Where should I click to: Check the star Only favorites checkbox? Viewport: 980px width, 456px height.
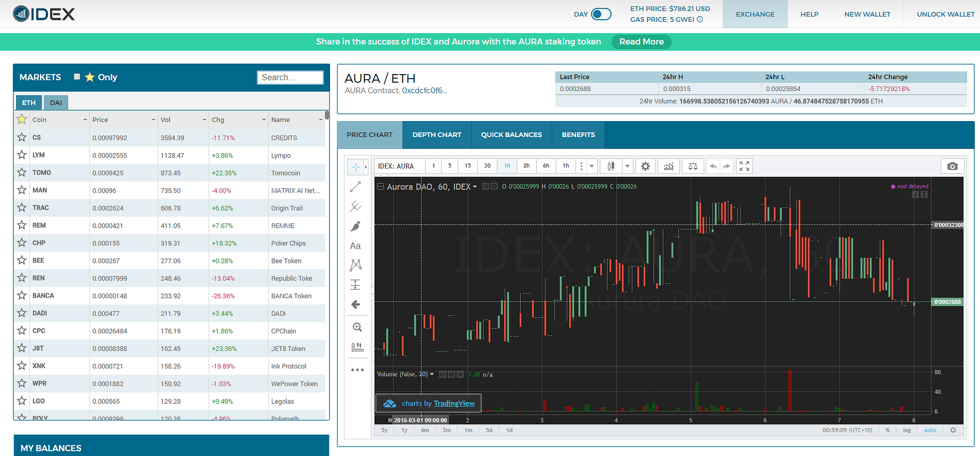point(77,77)
